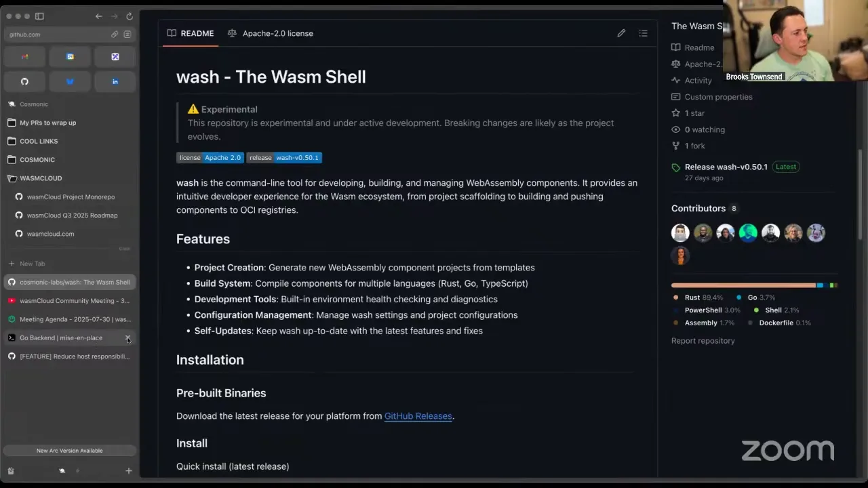Copy the URL using the link icon
The image size is (868, 488).
click(x=115, y=35)
